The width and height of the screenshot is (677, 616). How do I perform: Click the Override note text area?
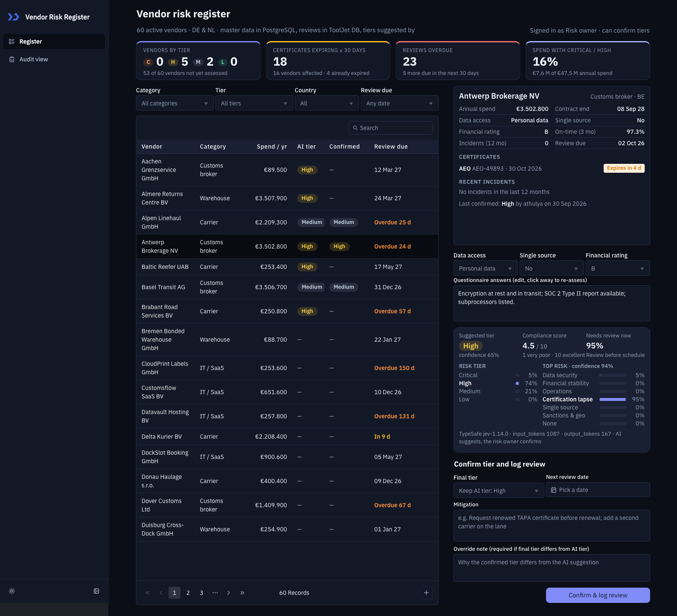552,568
